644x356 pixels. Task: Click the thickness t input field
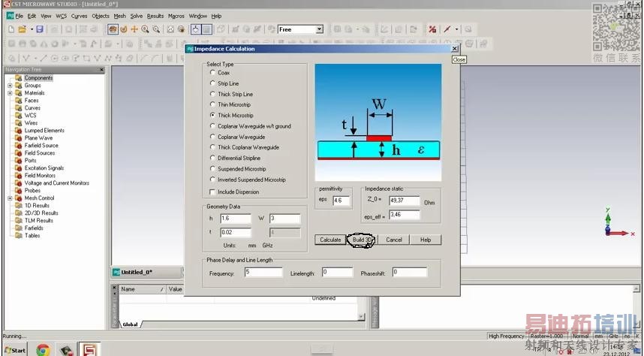coord(236,232)
